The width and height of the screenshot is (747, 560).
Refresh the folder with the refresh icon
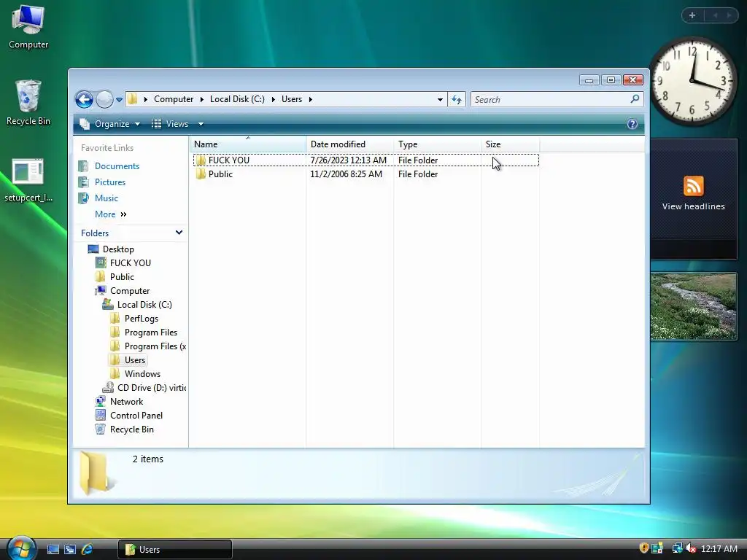click(457, 99)
